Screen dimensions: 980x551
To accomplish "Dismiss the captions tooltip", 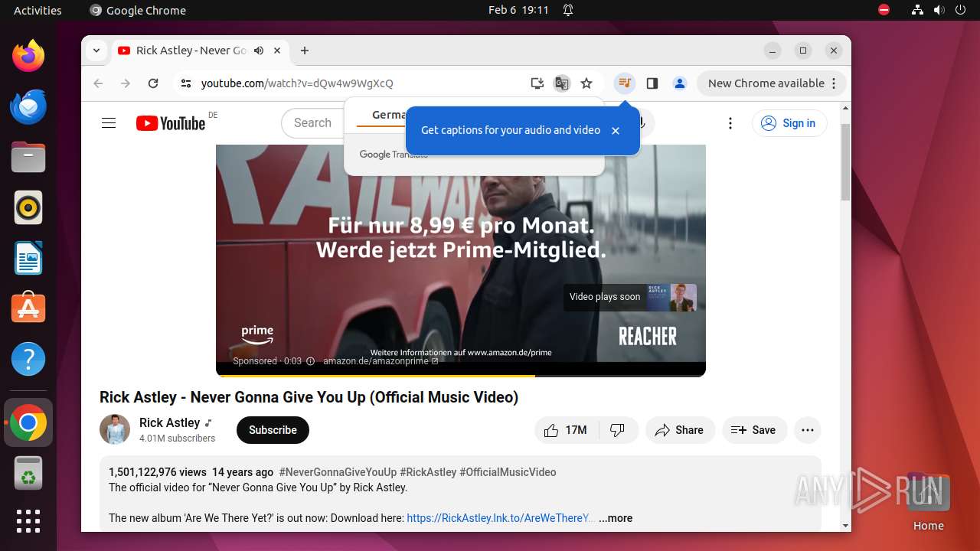I will click(x=616, y=131).
